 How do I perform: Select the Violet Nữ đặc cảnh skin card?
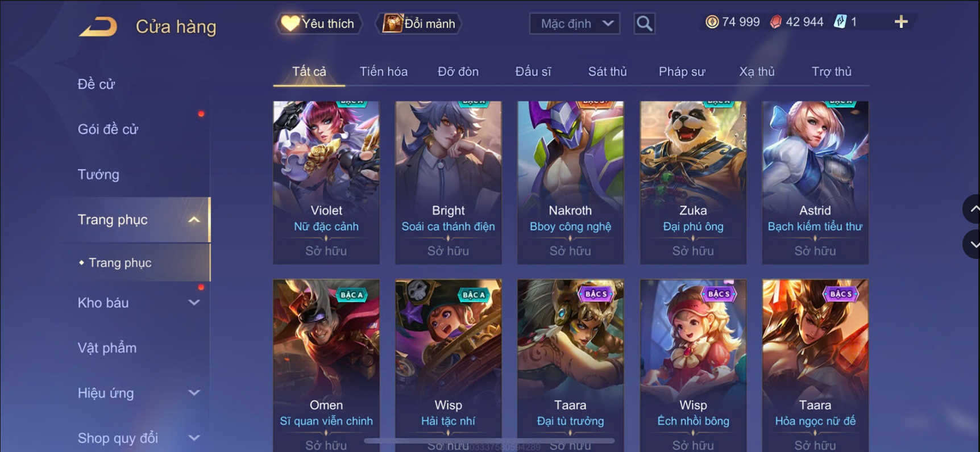pyautogui.click(x=326, y=182)
